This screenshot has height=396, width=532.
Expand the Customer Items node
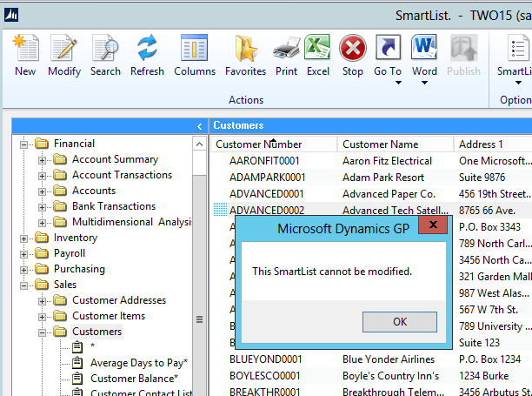(42, 317)
